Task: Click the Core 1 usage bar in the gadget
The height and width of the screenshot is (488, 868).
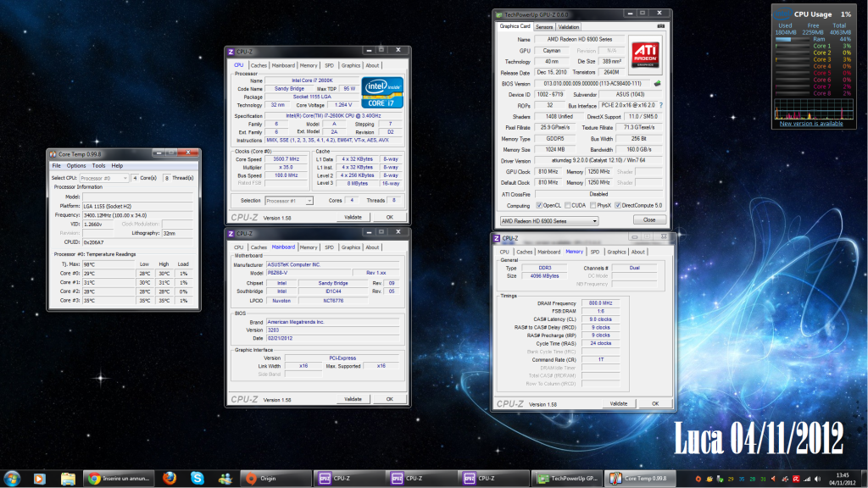Action: coord(792,46)
